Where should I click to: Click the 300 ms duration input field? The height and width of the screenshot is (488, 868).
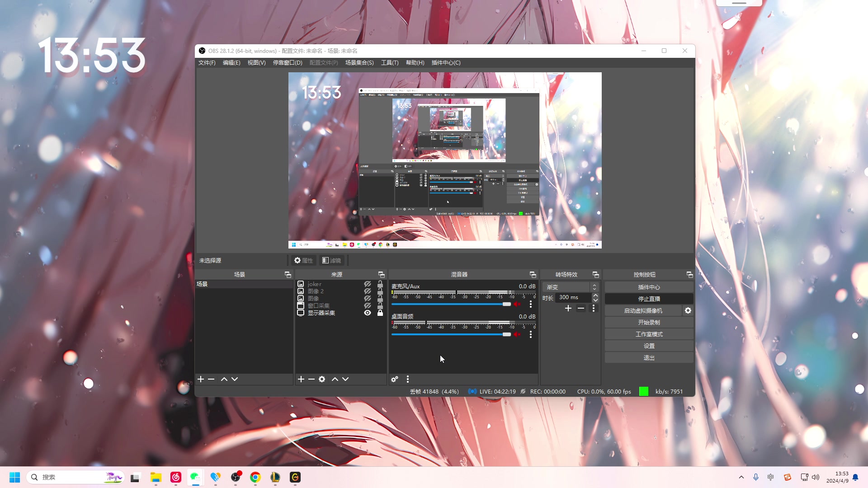(573, 297)
